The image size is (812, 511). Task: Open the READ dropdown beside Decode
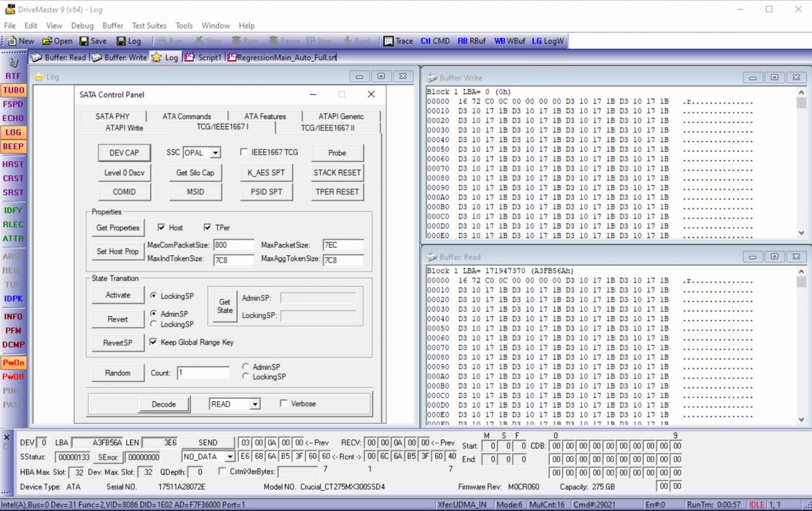254,404
